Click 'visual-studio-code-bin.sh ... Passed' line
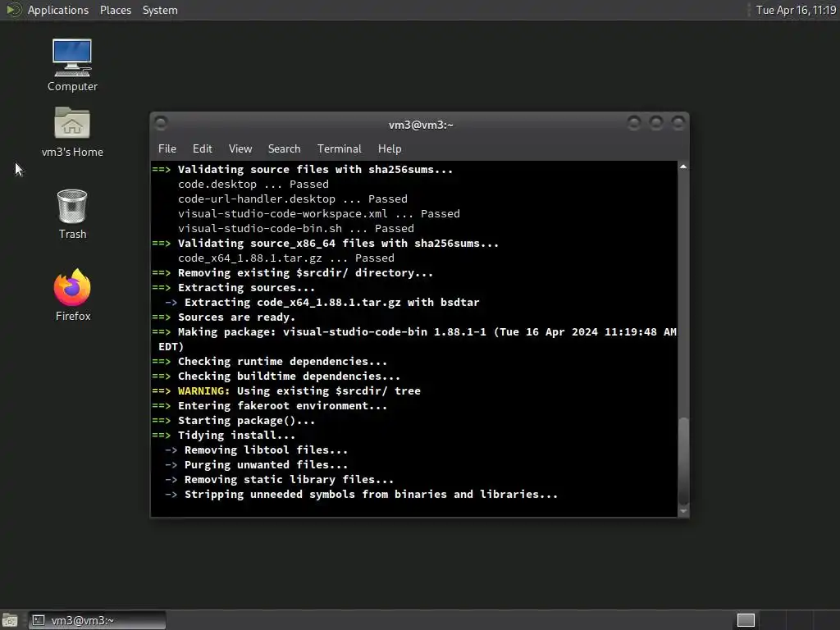Screen dimensions: 840x630 [x=295, y=229]
